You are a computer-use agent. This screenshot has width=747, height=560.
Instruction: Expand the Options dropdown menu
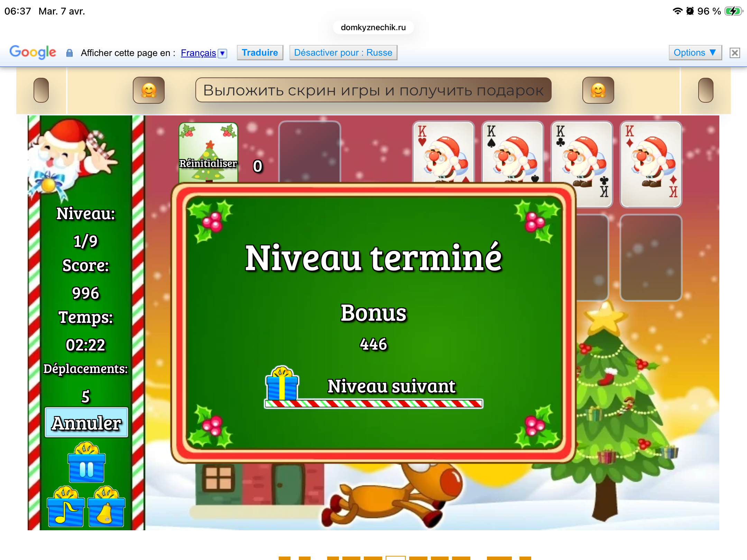(x=695, y=53)
